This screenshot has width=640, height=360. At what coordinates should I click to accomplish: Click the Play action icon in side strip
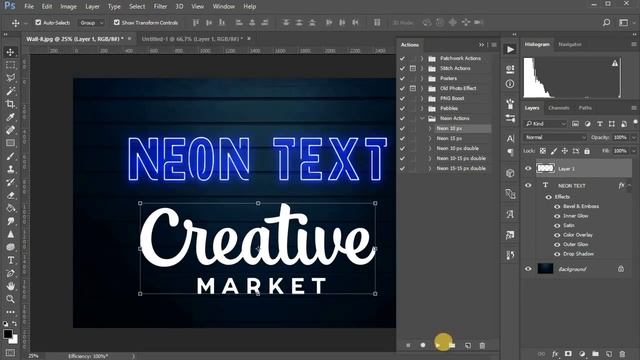[510, 50]
